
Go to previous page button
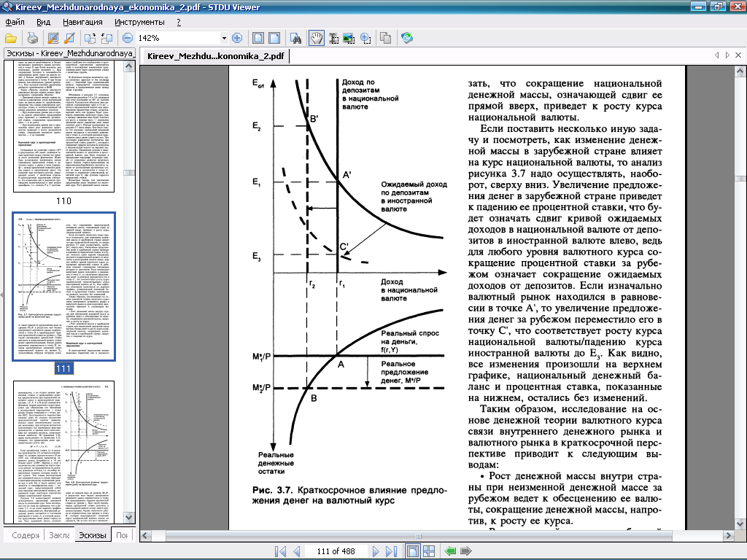(296, 551)
